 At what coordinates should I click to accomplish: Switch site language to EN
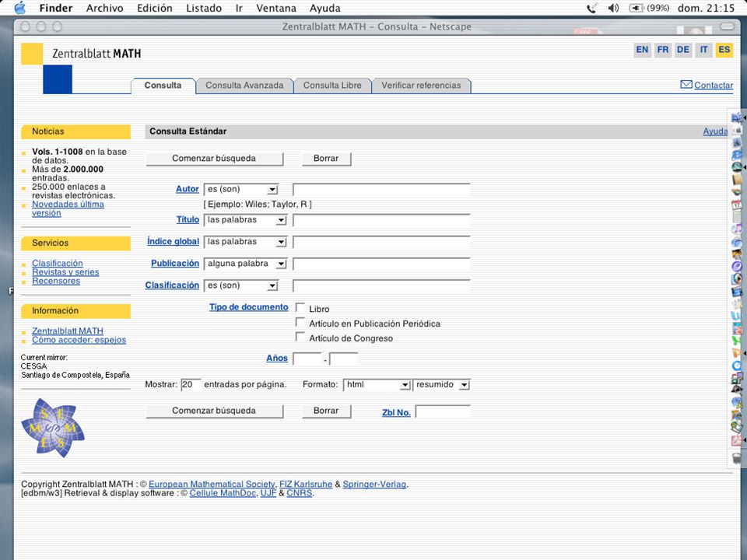642,50
